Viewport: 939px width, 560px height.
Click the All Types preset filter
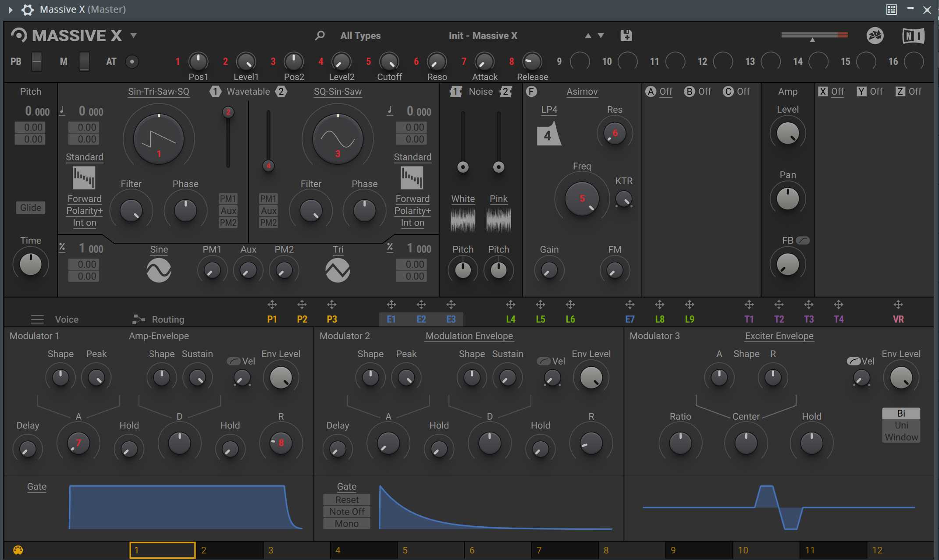coord(360,35)
